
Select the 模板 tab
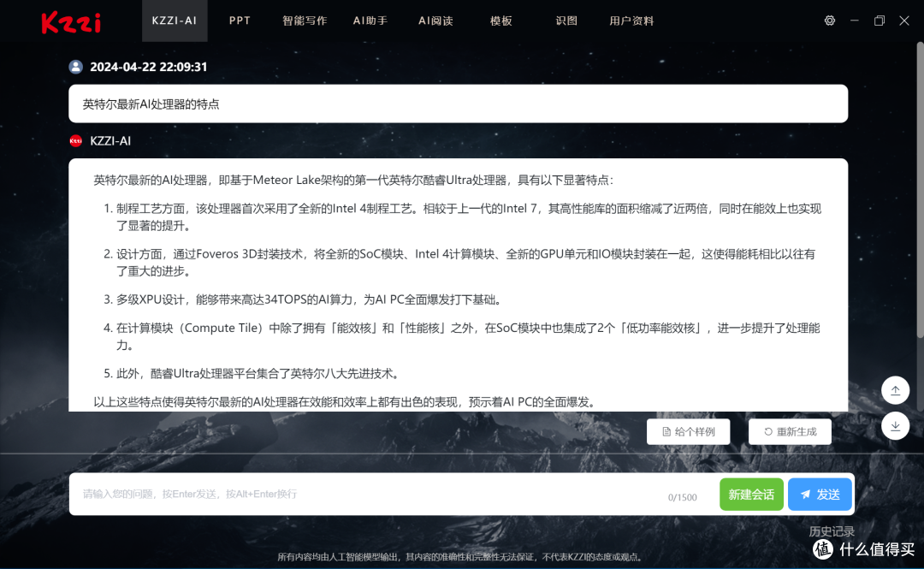[x=500, y=21]
